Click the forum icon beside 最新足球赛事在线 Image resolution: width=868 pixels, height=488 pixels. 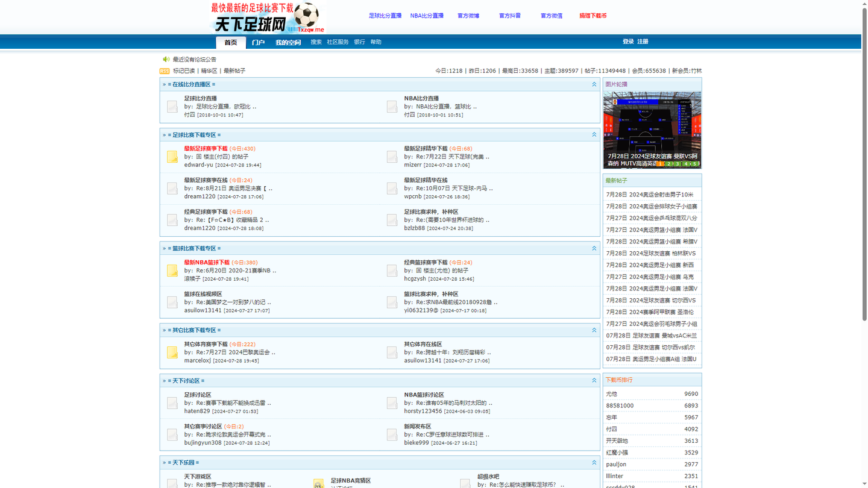(x=172, y=189)
